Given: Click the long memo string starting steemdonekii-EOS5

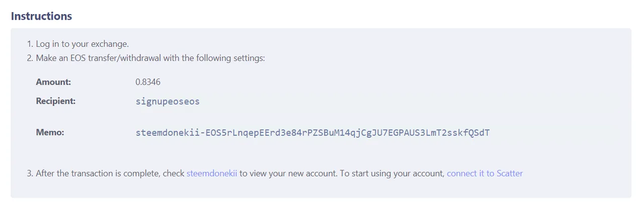Looking at the screenshot, I should pos(312,133).
